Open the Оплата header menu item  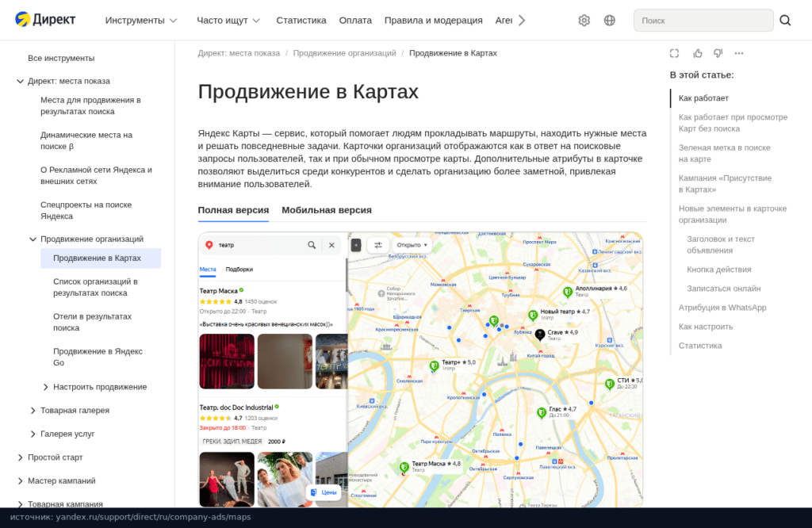(x=355, y=20)
